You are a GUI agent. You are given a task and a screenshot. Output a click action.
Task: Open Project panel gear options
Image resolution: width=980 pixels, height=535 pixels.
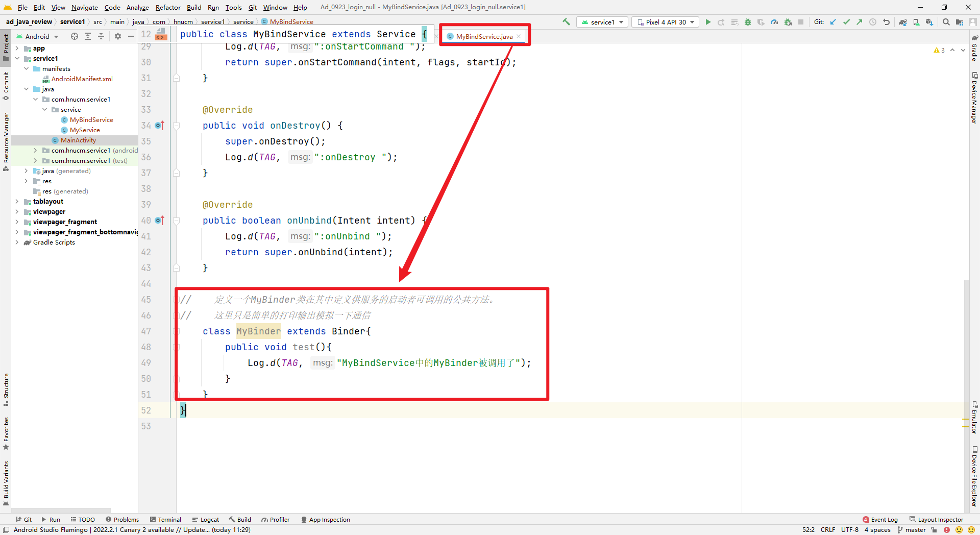[x=118, y=36]
